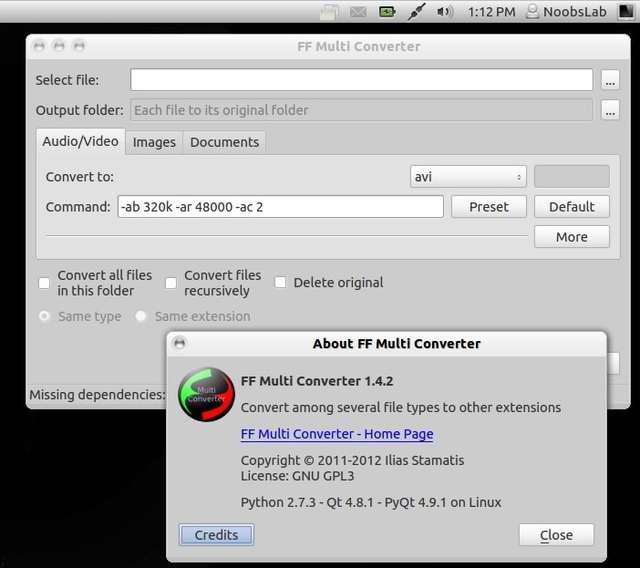Image resolution: width=640 pixels, height=568 pixels.
Task: Click the License: GNU GPL3 text
Action: tap(298, 476)
